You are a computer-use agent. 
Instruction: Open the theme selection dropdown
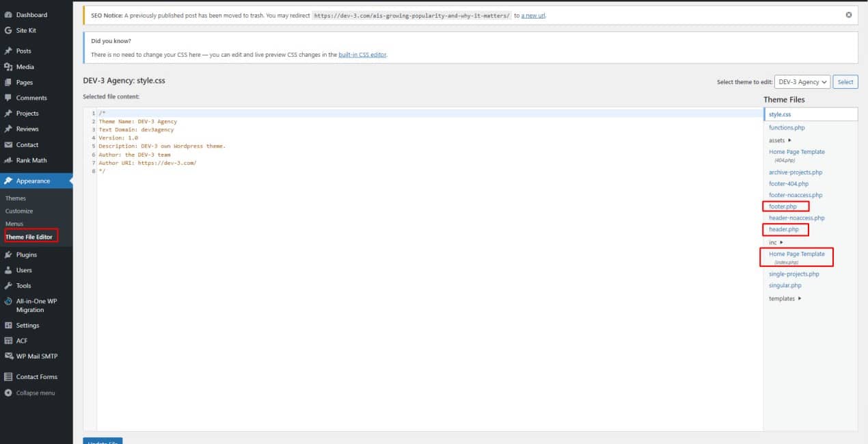(x=802, y=82)
